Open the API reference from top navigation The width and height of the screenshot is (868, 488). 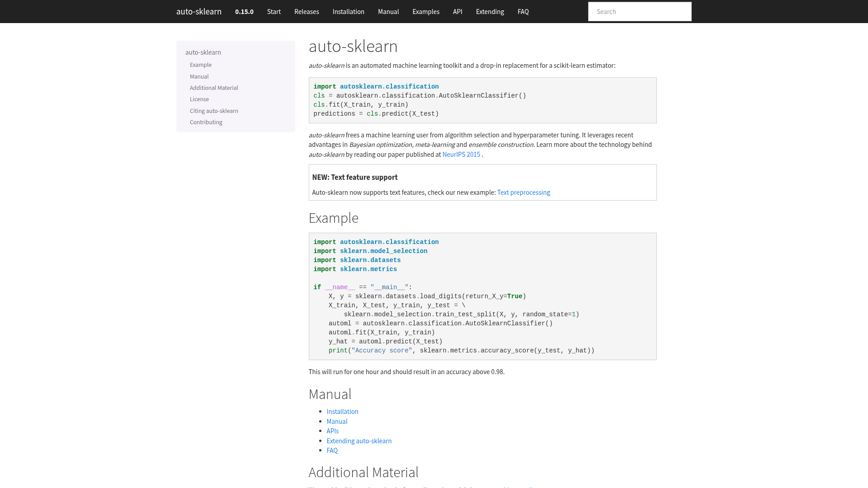click(458, 11)
